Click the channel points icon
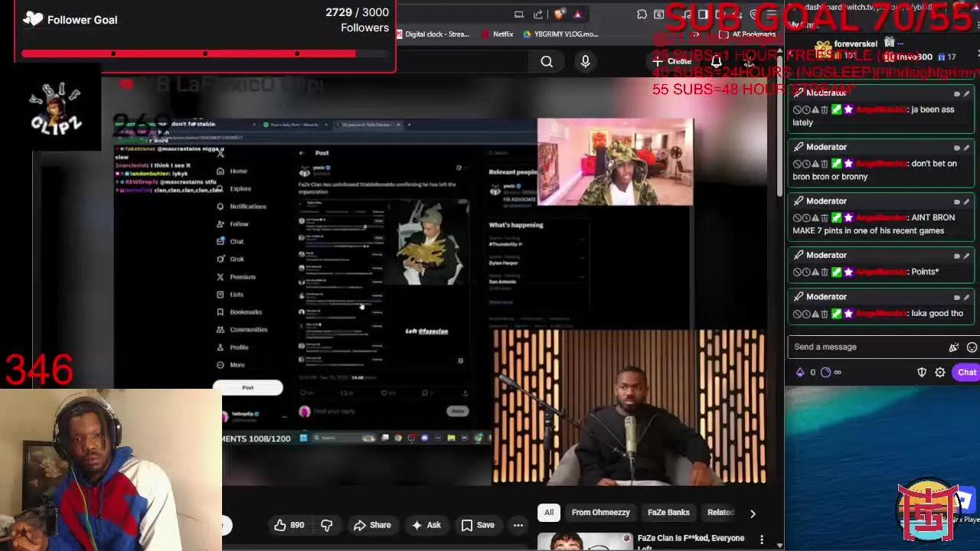 [825, 373]
